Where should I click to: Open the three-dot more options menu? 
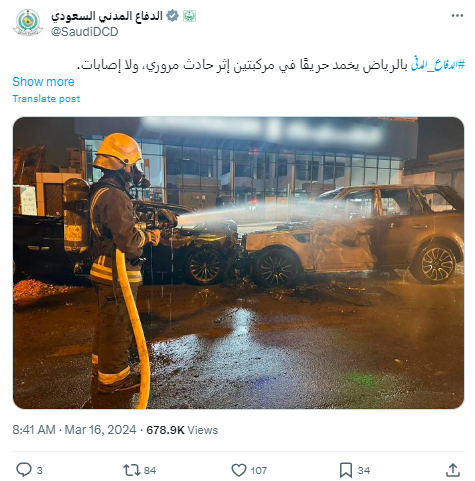point(457,16)
